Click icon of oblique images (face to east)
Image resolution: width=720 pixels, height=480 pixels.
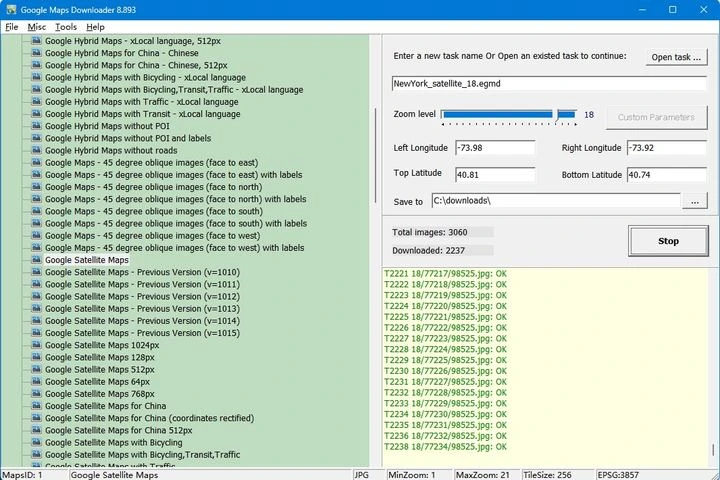tap(37, 162)
